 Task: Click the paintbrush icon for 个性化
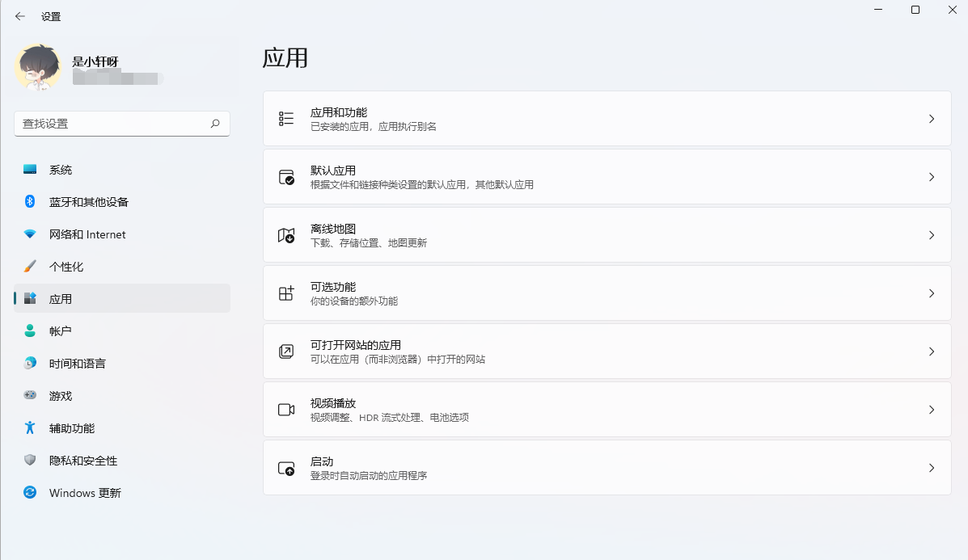pyautogui.click(x=30, y=267)
